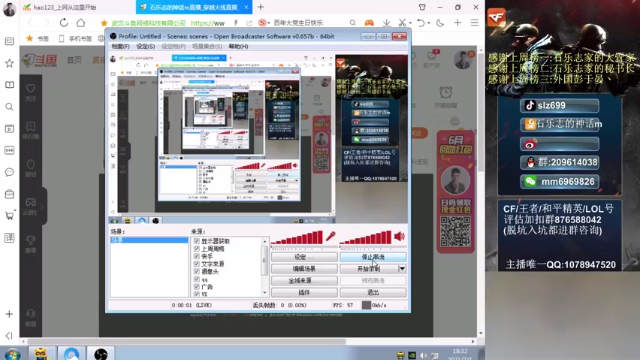Collapse the browser sidebar arrow

(x=9, y=336)
